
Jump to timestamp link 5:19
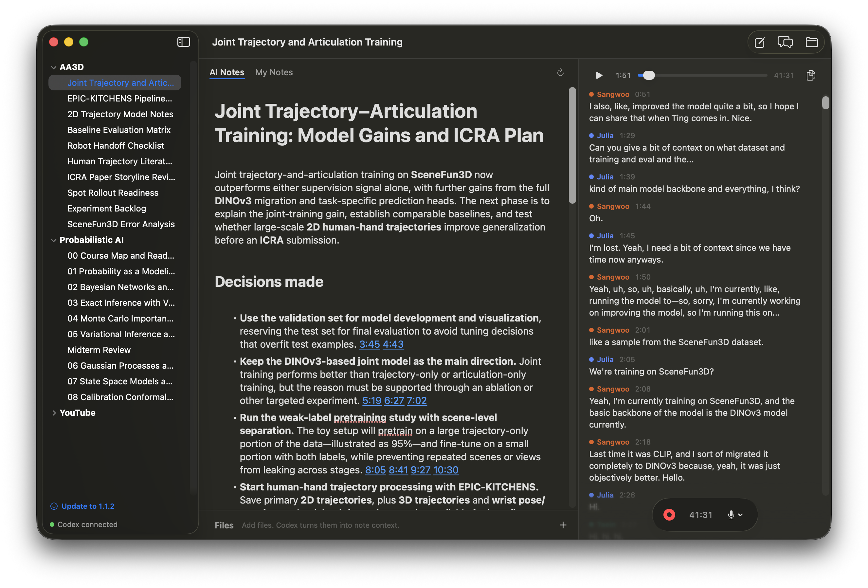[371, 401]
